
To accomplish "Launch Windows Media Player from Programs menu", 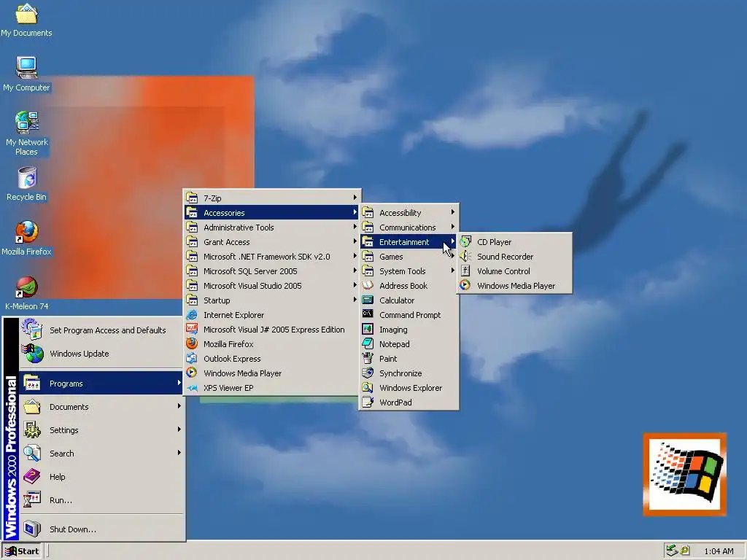I will [272, 373].
